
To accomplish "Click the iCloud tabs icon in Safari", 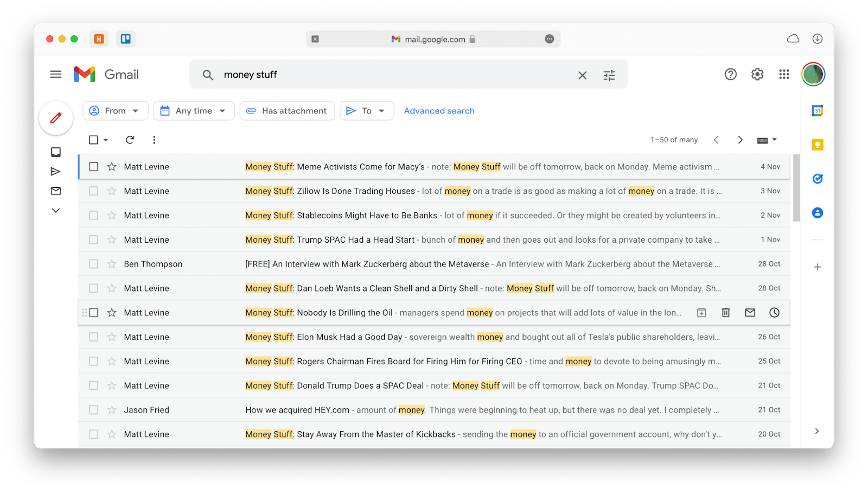I will 793,39.
